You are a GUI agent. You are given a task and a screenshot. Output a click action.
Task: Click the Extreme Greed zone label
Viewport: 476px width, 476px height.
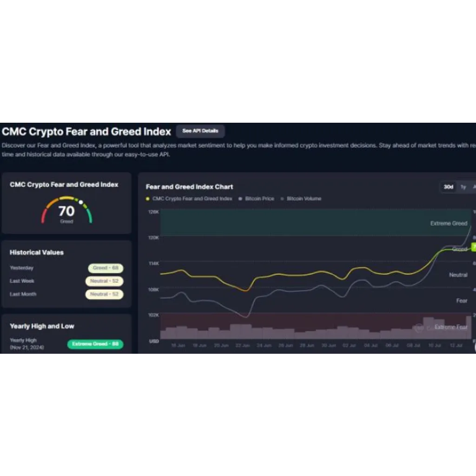click(x=449, y=224)
